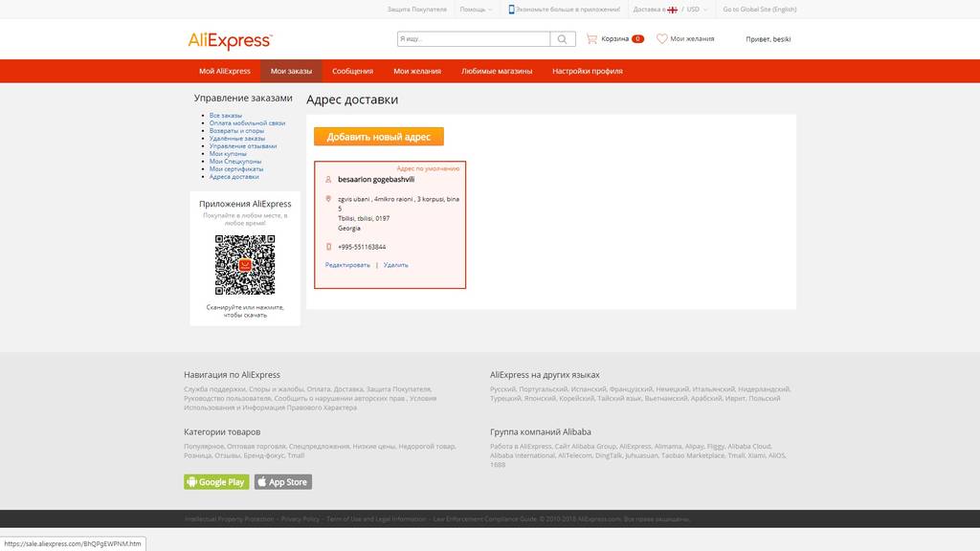The image size is (980, 551).
Task: Click the Популярное footer category link
Action: click(203, 447)
